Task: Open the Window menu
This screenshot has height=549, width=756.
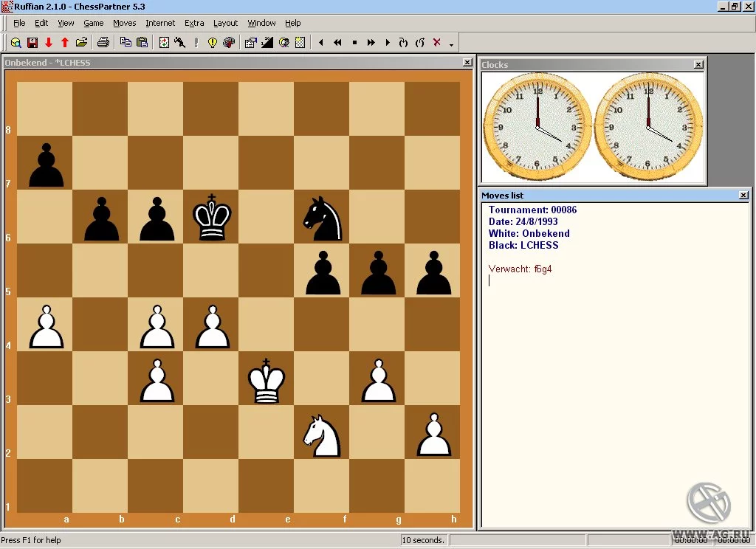Action: point(261,23)
